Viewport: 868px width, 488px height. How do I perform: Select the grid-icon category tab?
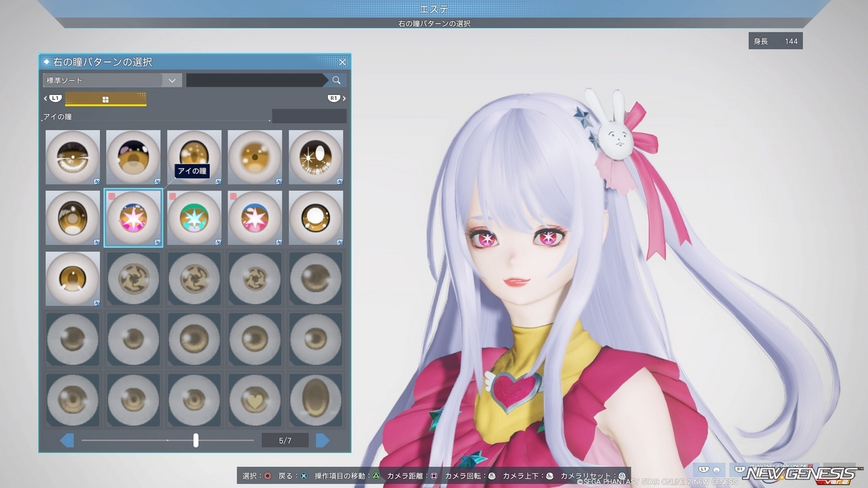point(106,99)
